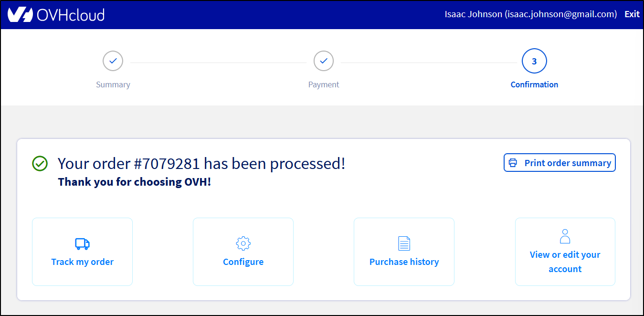The height and width of the screenshot is (316, 644).
Task: Click the OVHcloud logo icon
Action: (x=20, y=15)
